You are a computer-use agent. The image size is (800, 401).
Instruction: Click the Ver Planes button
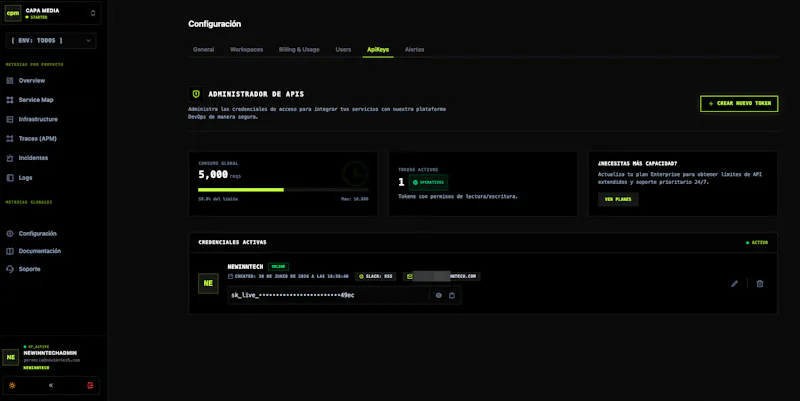click(618, 199)
